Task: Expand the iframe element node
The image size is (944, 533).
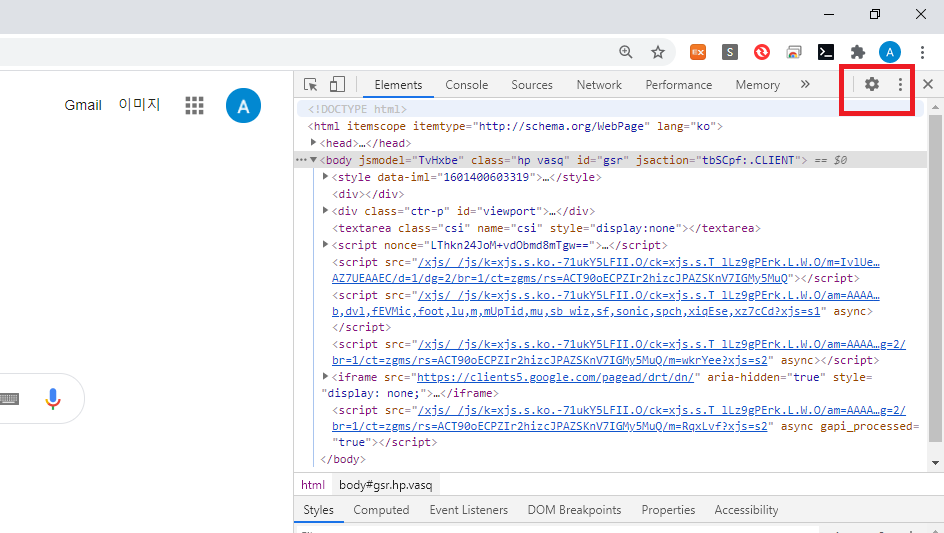Action: [x=325, y=376]
